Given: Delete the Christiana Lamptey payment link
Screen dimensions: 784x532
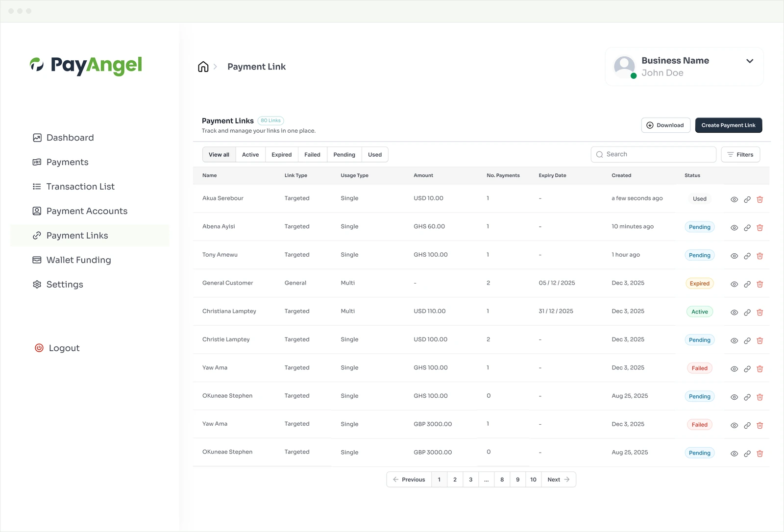Looking at the screenshot, I should pyautogui.click(x=759, y=312).
